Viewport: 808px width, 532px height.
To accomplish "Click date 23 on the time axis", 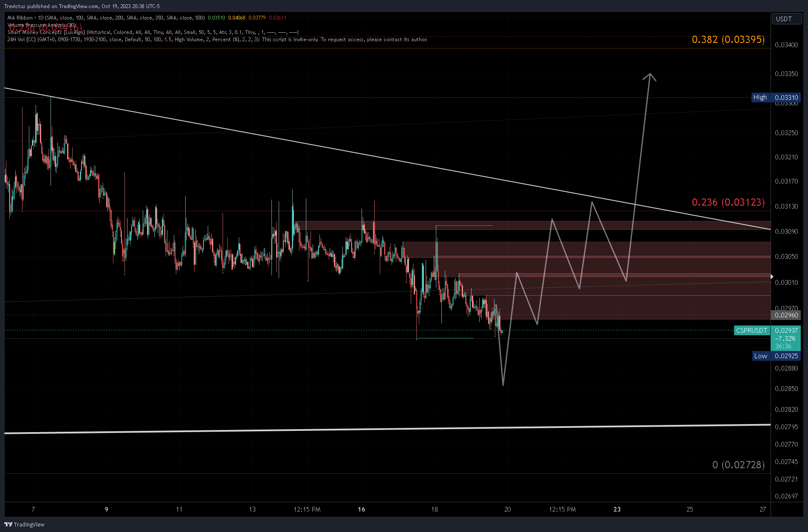I will [617, 509].
